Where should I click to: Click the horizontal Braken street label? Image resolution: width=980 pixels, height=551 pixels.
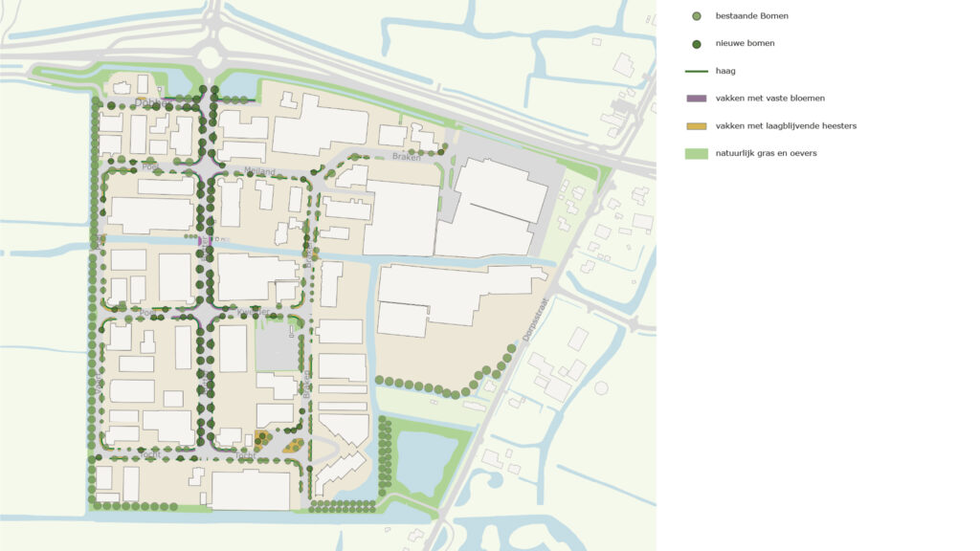pos(406,158)
